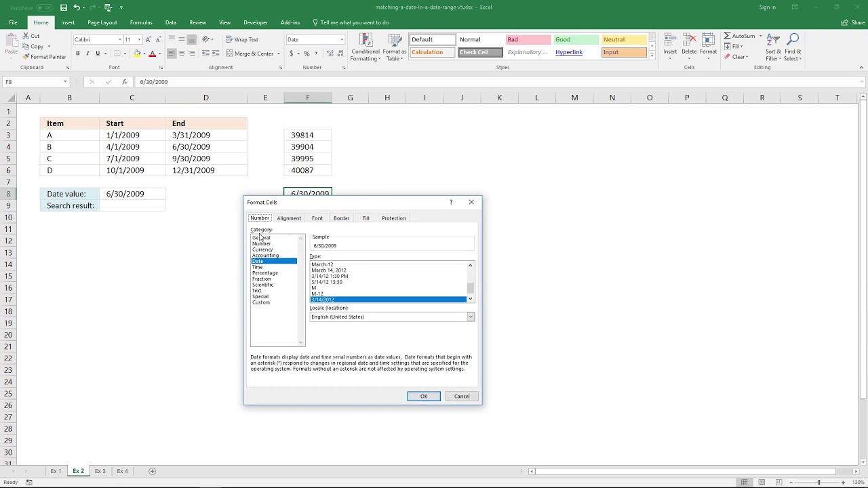Viewport: 868px width, 488px height.
Task: Click Cancel in Format Cells dialog
Action: (462, 396)
